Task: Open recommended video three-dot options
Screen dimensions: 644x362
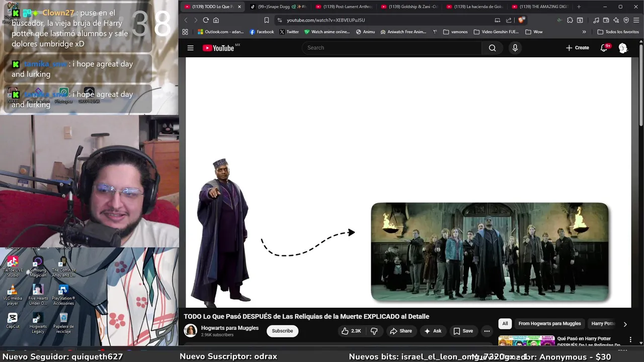Action: [631, 339]
